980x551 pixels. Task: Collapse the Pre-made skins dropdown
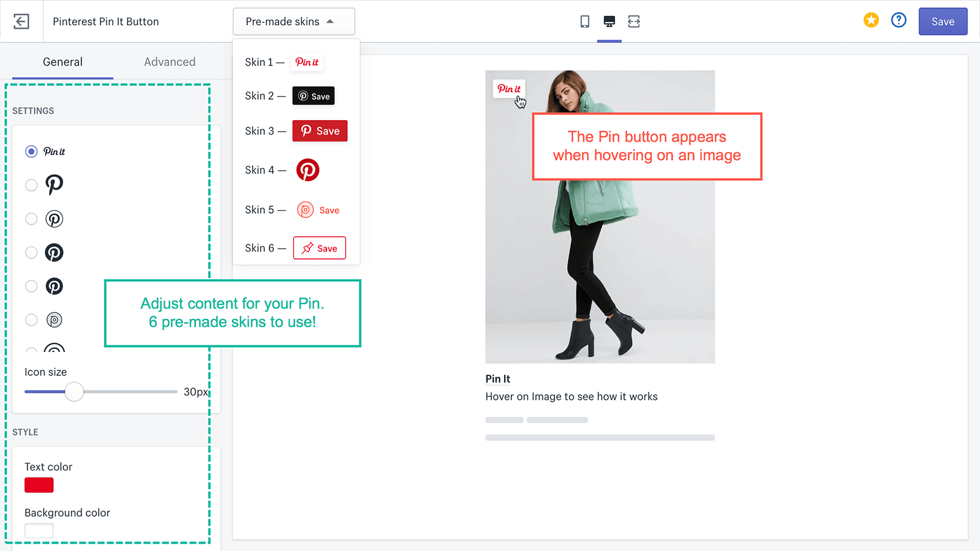click(x=293, y=21)
